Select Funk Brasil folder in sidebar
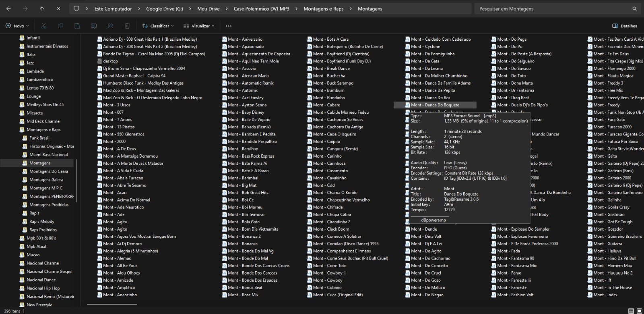The width and height of the screenshot is (644, 314). tap(39, 138)
